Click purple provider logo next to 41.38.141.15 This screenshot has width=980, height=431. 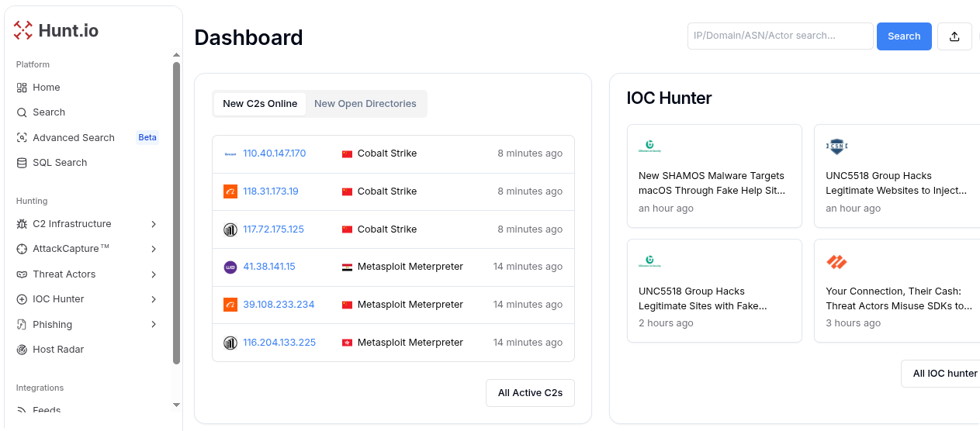[230, 267]
